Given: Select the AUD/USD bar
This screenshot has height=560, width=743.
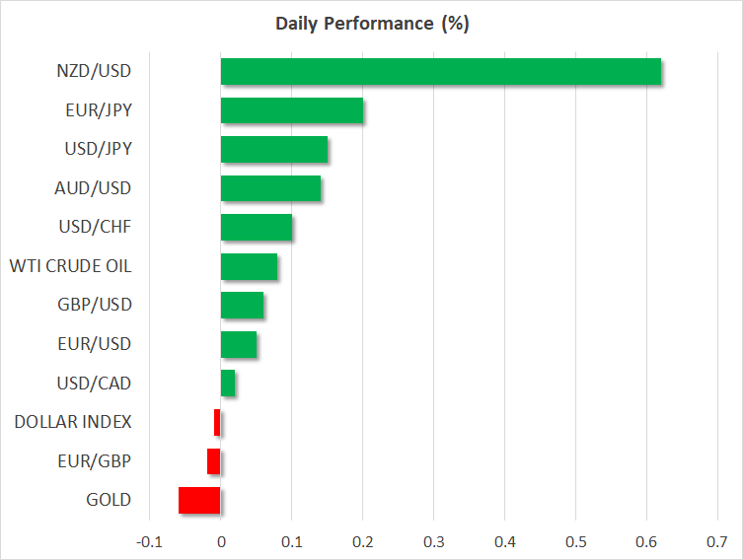Looking at the screenshot, I should point(270,187).
